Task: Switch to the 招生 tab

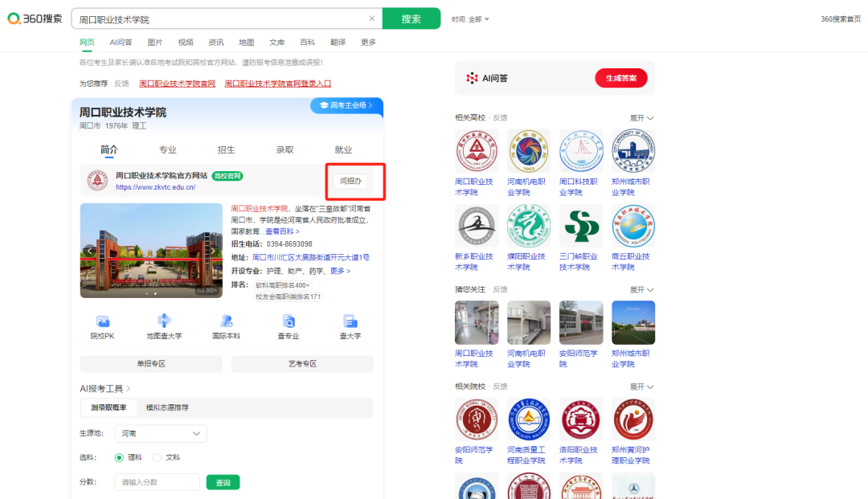Action: click(x=227, y=149)
